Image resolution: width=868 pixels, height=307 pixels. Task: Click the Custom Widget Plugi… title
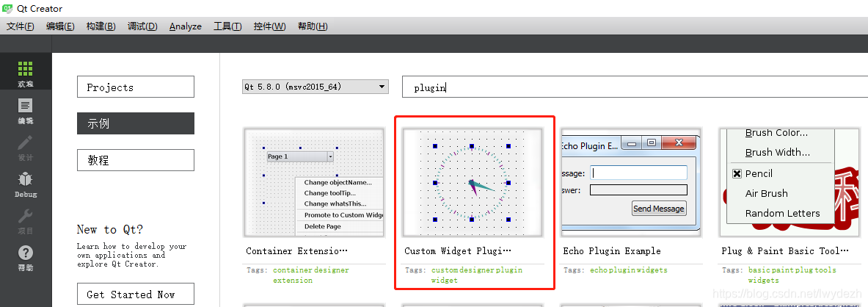coord(458,251)
